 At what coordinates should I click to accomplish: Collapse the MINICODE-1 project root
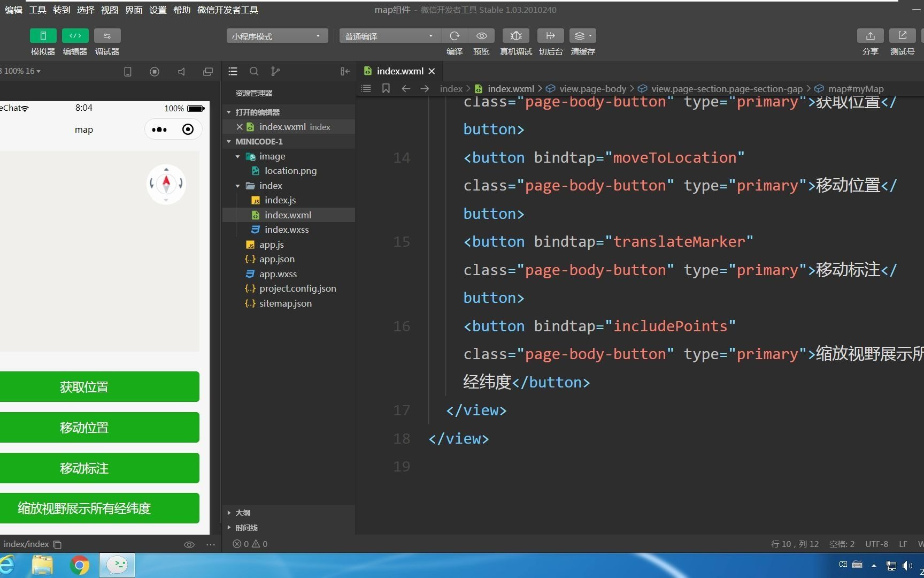pyautogui.click(x=289, y=141)
